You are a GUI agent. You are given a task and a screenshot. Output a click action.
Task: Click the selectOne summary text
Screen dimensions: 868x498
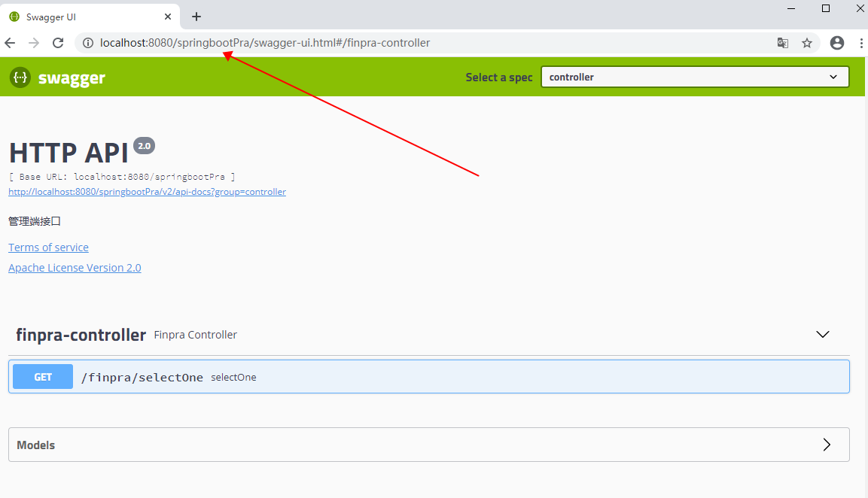233,378
